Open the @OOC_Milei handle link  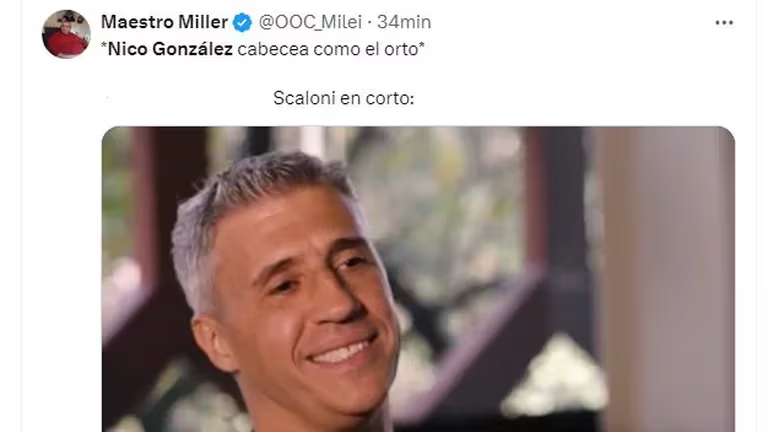(x=310, y=22)
